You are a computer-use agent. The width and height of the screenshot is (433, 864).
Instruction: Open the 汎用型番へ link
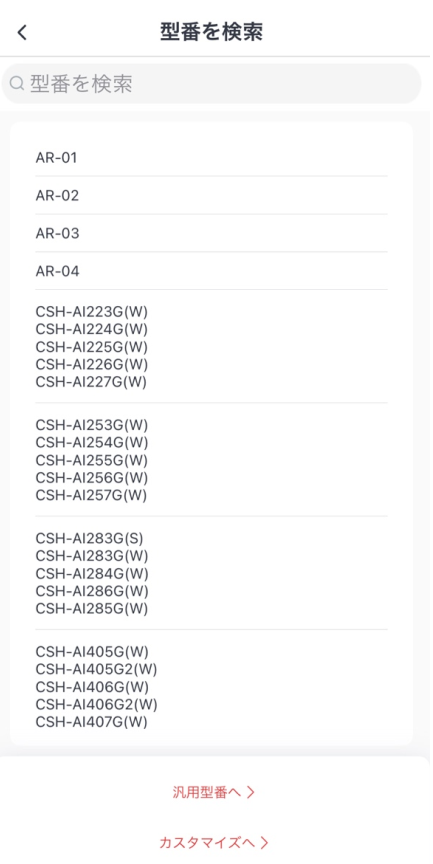[x=214, y=792]
